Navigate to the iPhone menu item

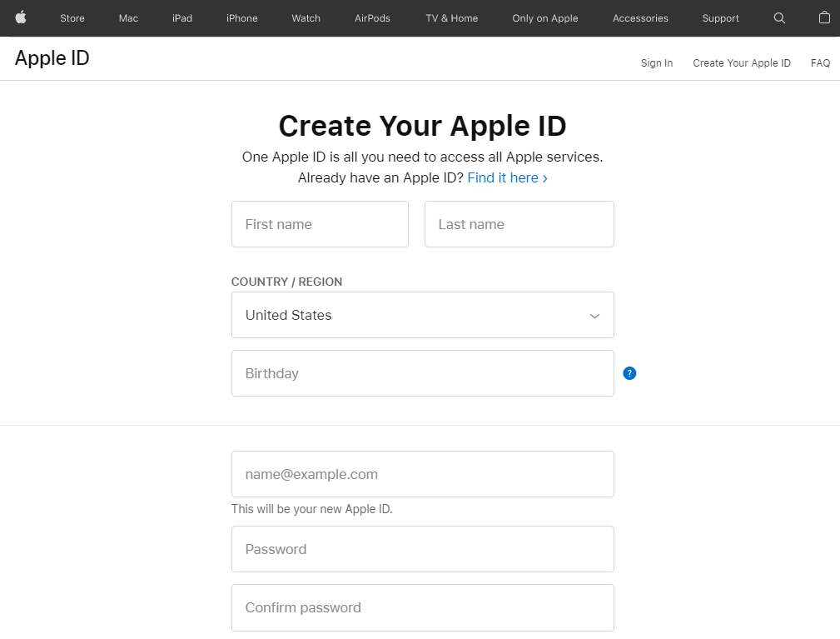[241, 17]
